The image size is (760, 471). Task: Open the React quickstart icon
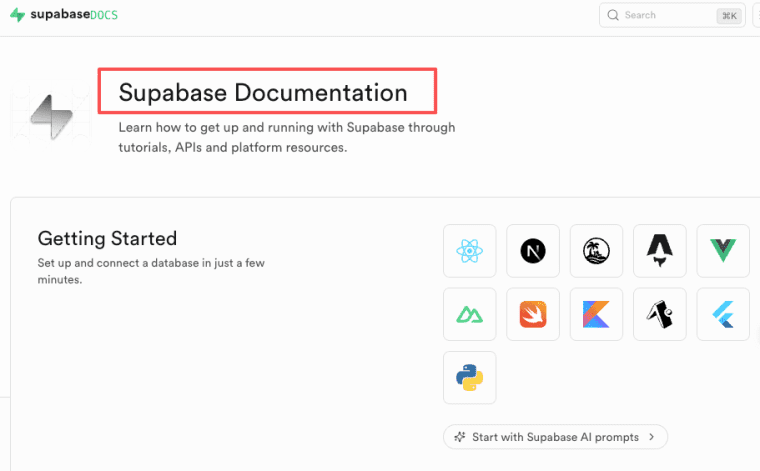(x=469, y=251)
